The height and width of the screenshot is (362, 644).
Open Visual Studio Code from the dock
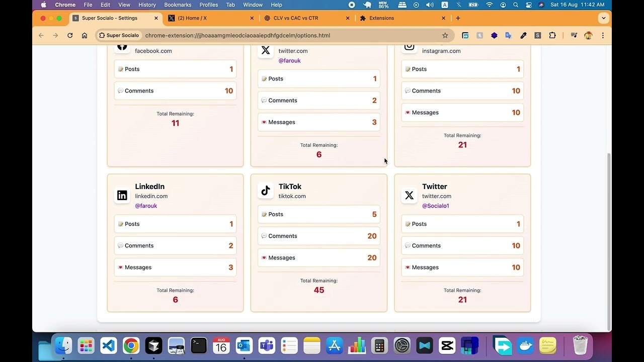tap(109, 346)
